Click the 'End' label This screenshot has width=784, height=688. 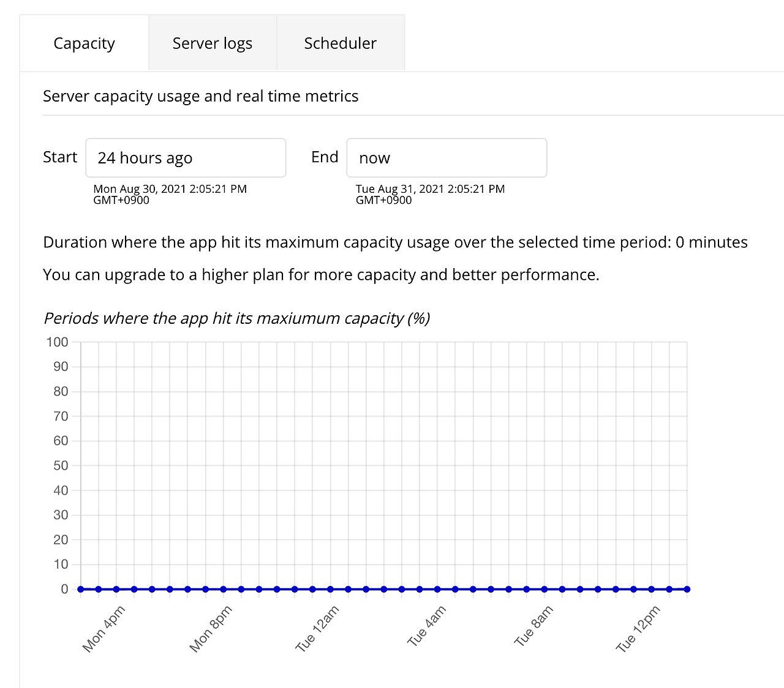[325, 157]
